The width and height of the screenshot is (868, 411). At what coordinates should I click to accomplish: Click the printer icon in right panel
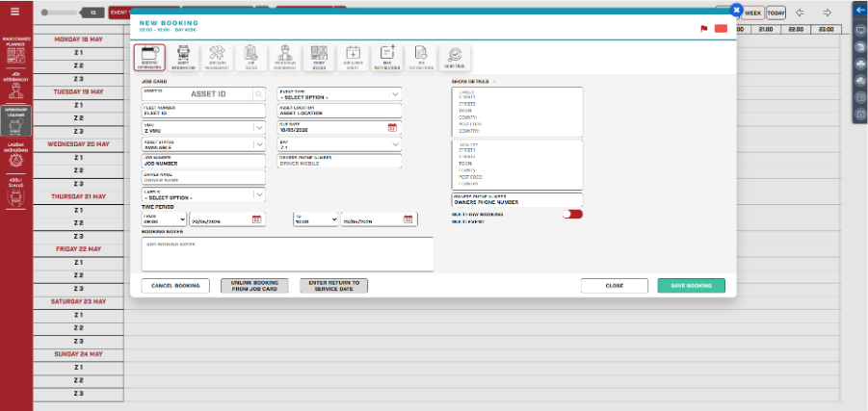tap(860, 64)
